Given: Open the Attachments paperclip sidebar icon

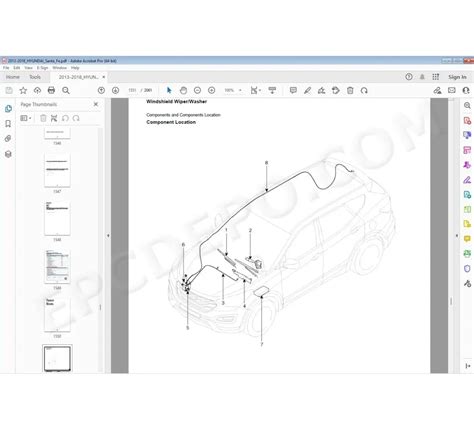Looking at the screenshot, I should click(8, 139).
